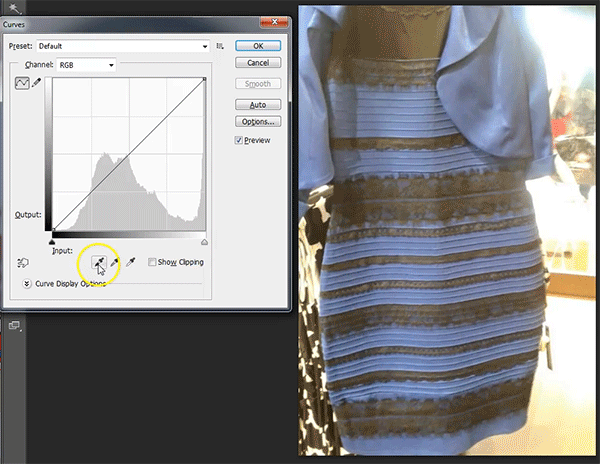Click the white input slider triangle
Image resolution: width=600 pixels, height=464 pixels.
205,242
